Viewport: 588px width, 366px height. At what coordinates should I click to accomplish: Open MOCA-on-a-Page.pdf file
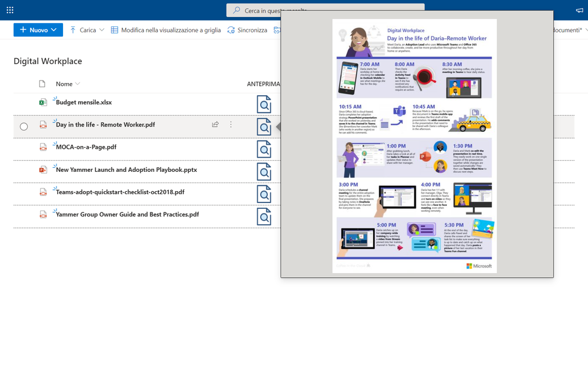tap(87, 147)
